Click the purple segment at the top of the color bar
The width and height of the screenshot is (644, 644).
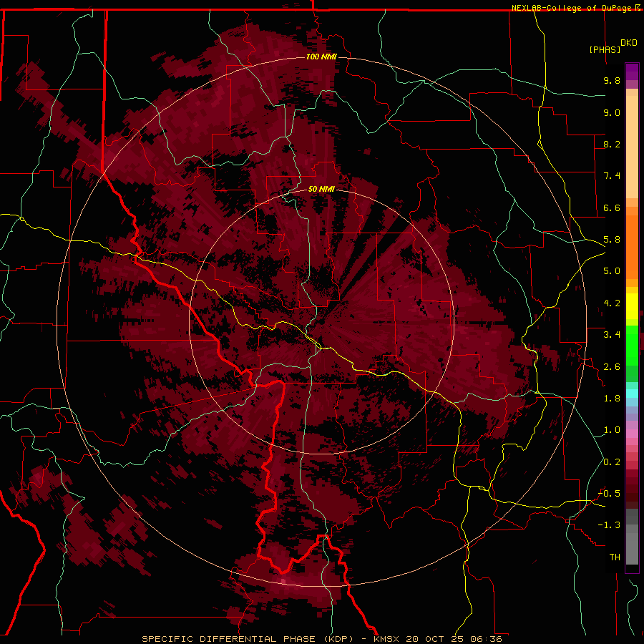click(632, 72)
